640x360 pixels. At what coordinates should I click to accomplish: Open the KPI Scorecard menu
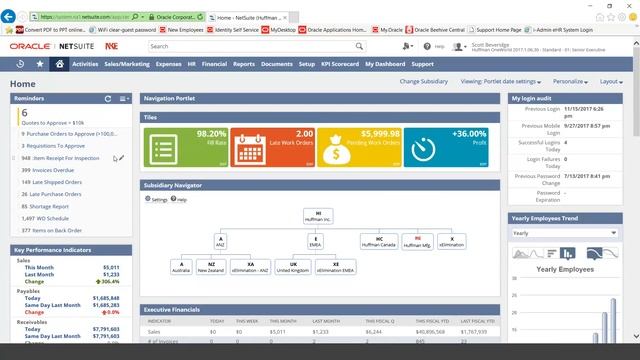point(340,64)
